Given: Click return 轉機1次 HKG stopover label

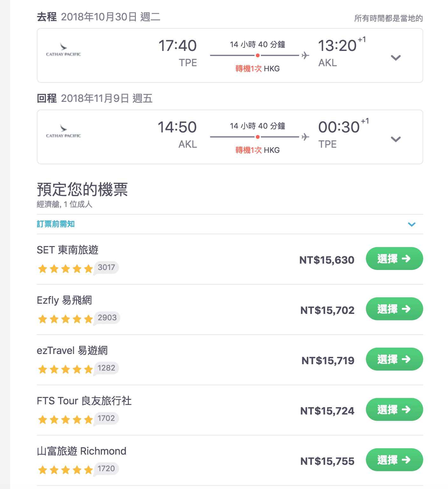Looking at the screenshot, I should tap(257, 150).
